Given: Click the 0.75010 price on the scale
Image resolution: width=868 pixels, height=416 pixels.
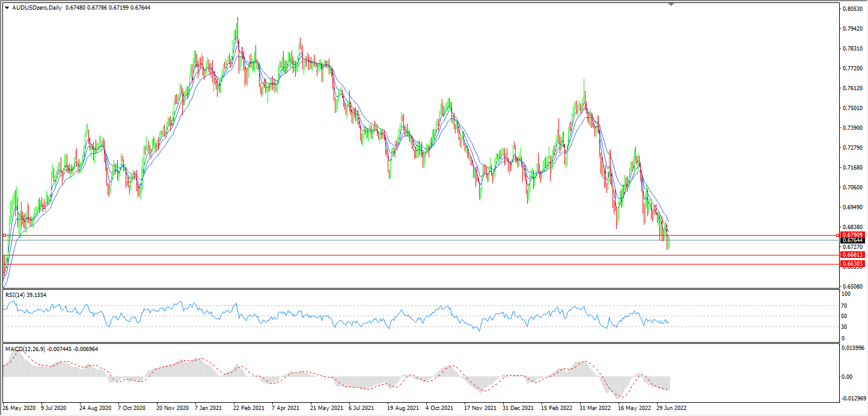Looking at the screenshot, I should 854,108.
